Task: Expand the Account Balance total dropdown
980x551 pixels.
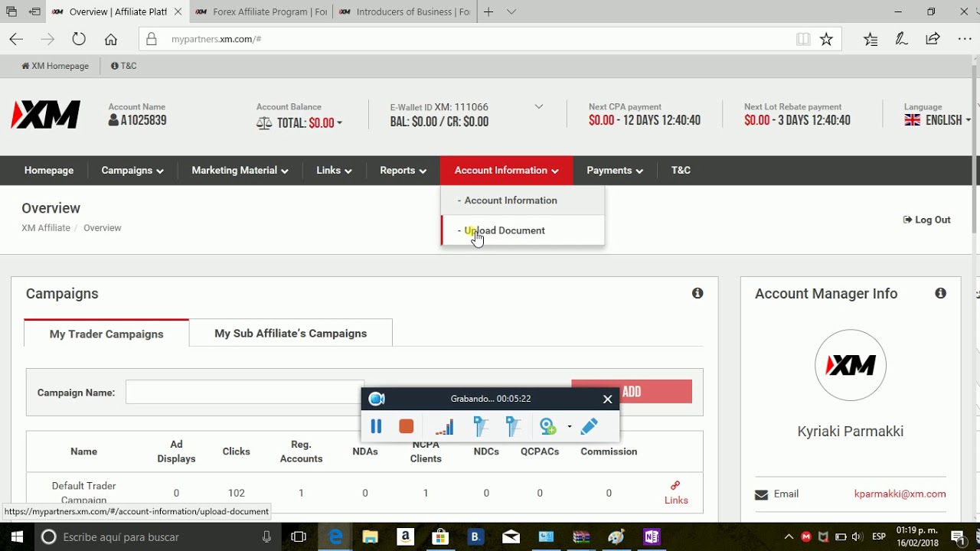Action: click(309, 122)
